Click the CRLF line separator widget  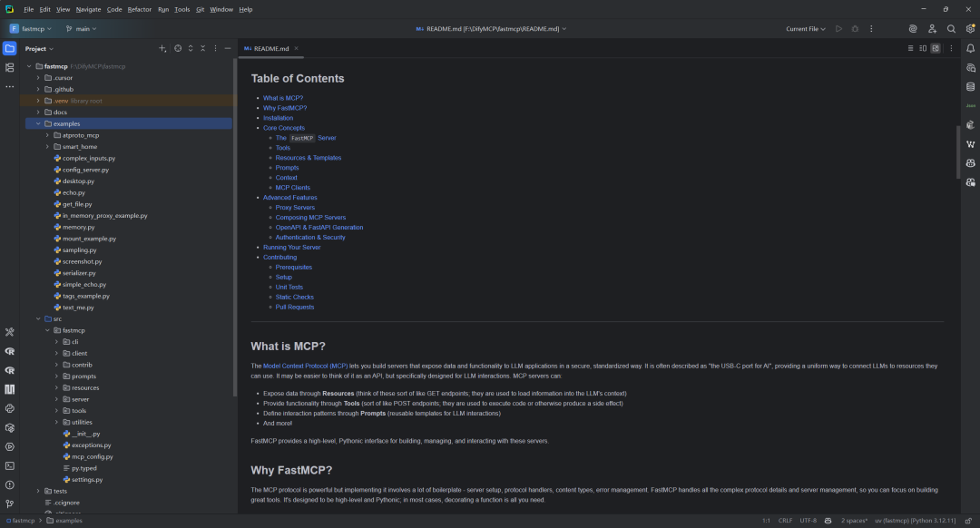tap(785, 521)
